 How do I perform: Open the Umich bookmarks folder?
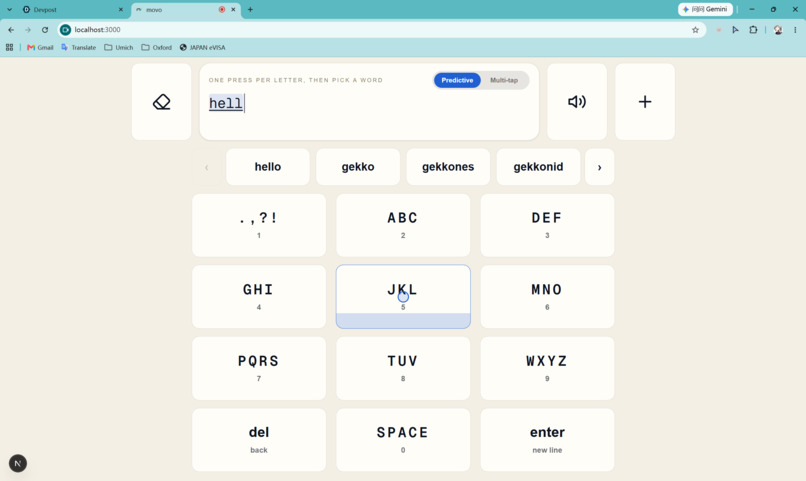point(119,47)
